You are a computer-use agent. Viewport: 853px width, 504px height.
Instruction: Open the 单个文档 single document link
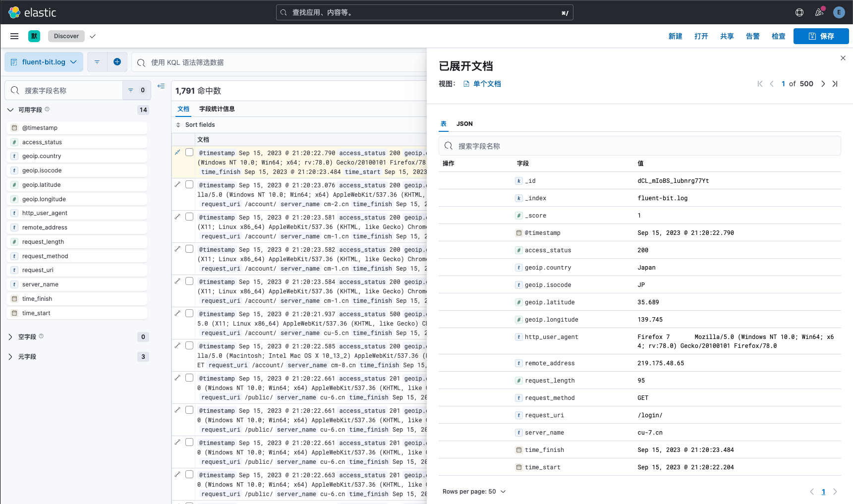[486, 84]
